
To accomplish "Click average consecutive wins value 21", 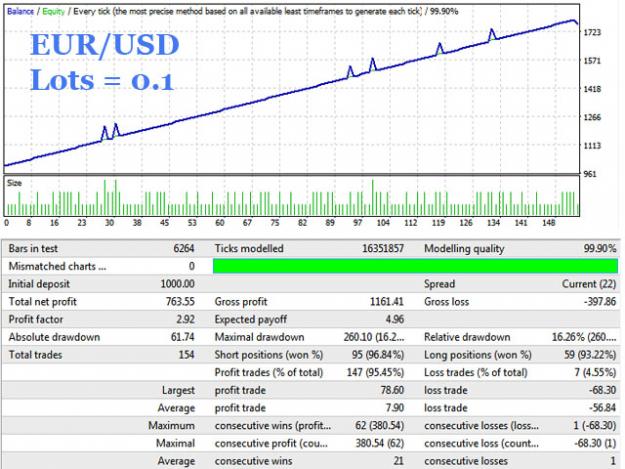I will [x=399, y=461].
